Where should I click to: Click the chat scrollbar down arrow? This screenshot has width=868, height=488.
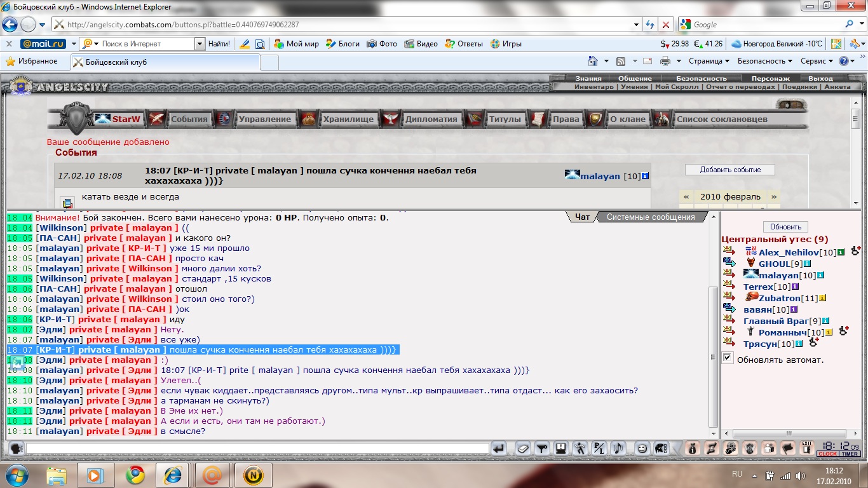click(x=714, y=434)
